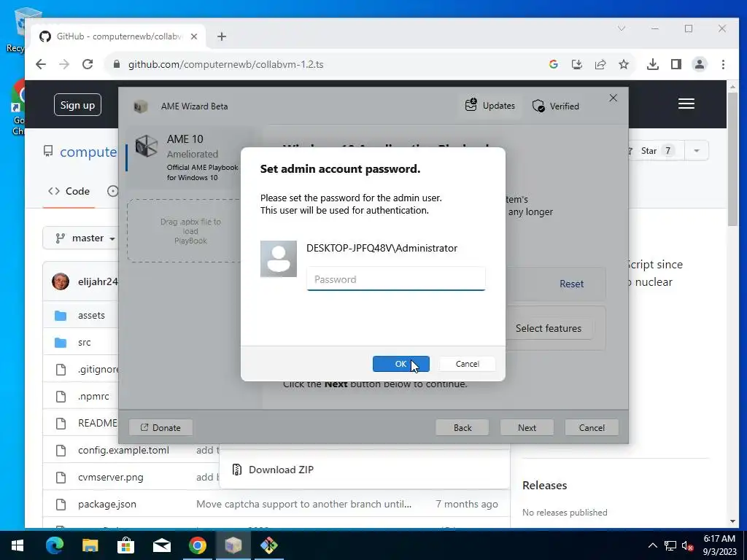Click the Verified shield icon
Viewport: 747px width, 560px height.
pos(538,106)
